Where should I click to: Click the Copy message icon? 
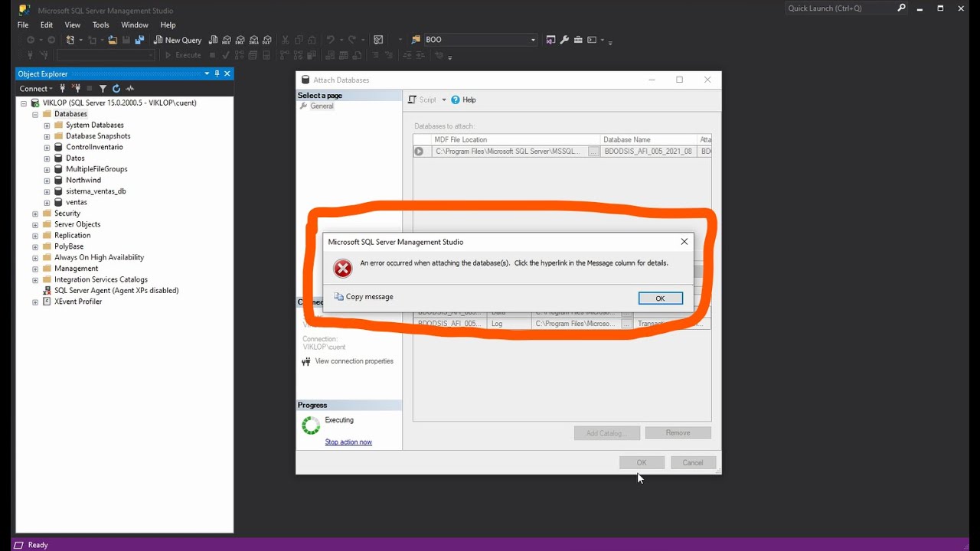339,297
